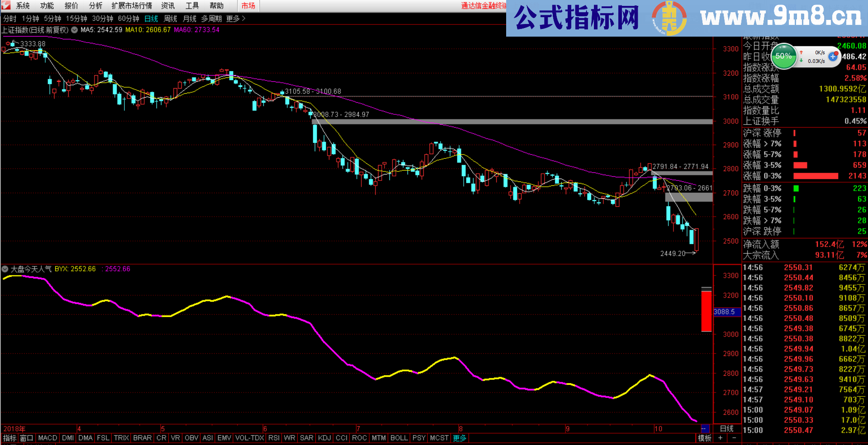
Task: Click the gold coin site logo
Action: coord(669,18)
